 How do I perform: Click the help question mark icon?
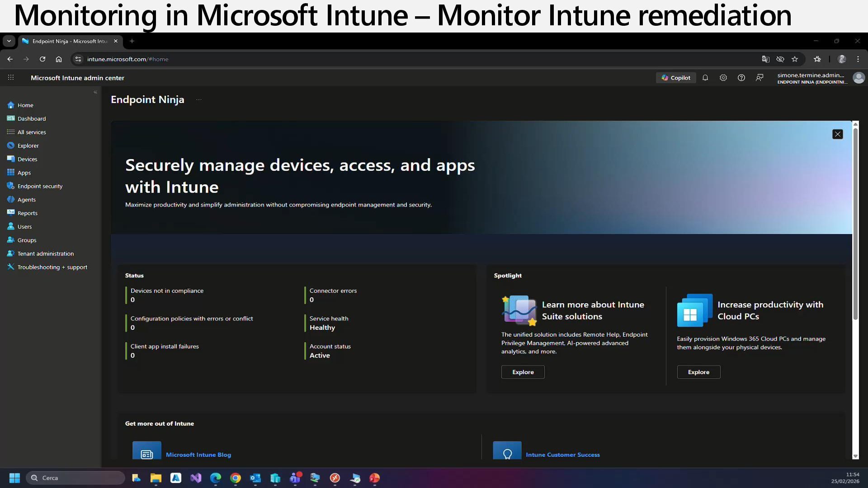click(741, 78)
